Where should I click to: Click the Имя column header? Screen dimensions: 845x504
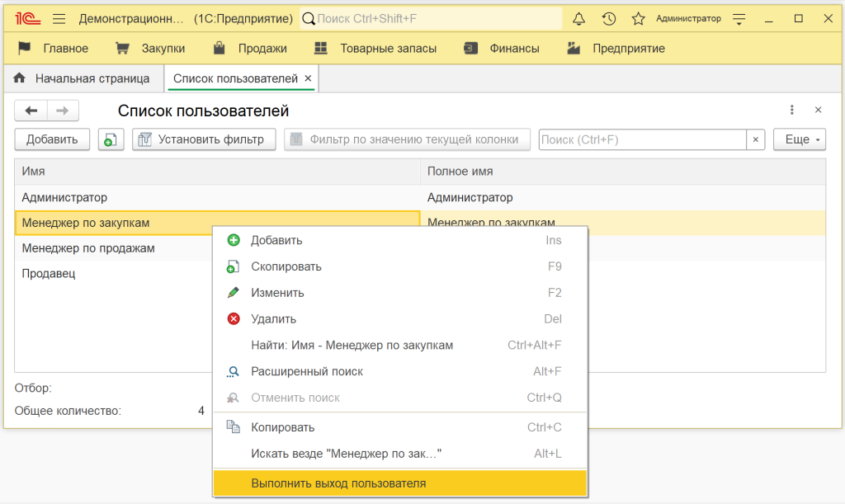click(x=218, y=172)
